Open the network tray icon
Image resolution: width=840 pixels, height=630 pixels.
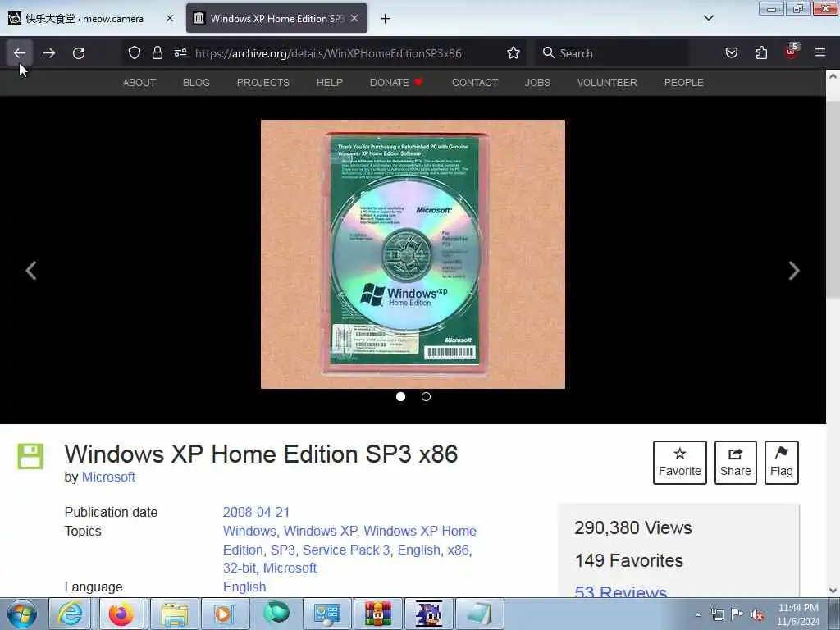click(x=717, y=614)
